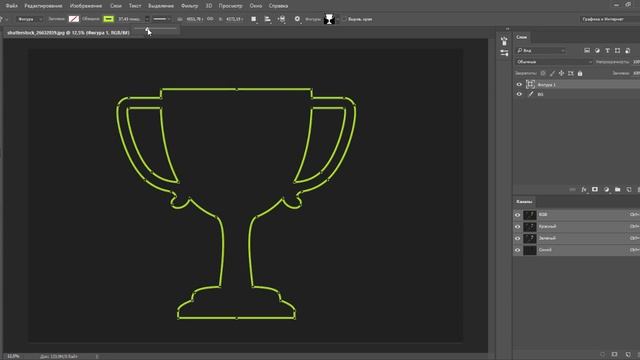The image size is (640, 360).
Task: Open the custom shape picker trophy thumbnail
Action: pyautogui.click(x=329, y=19)
